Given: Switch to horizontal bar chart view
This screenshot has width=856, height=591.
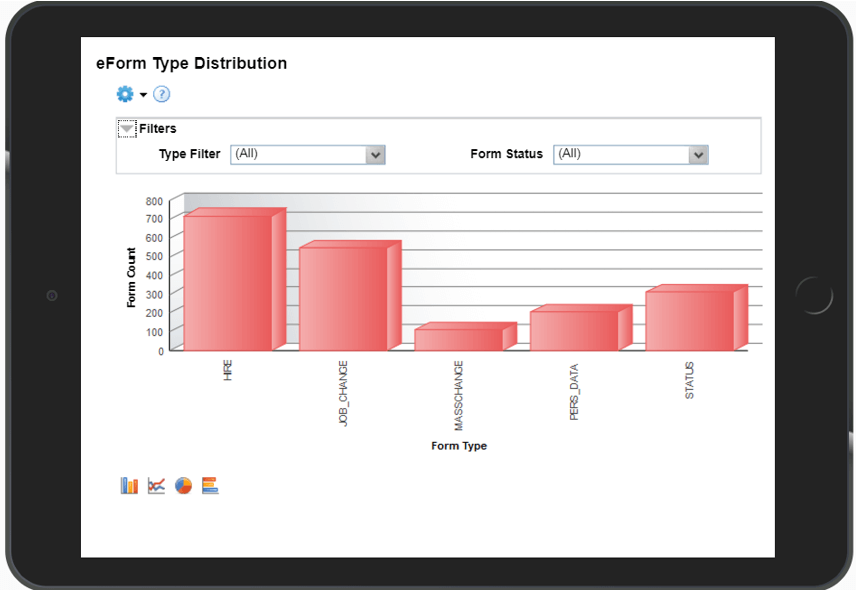Looking at the screenshot, I should pos(210,486).
